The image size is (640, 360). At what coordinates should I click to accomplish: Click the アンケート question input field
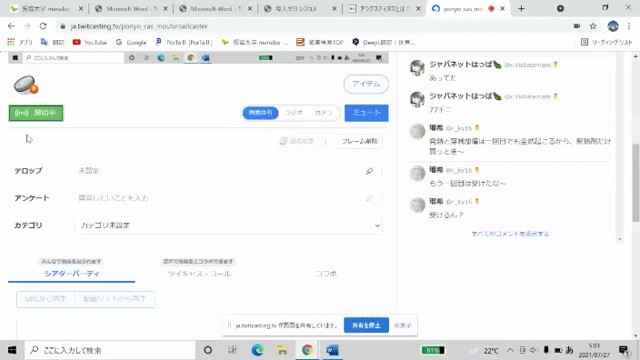click(x=220, y=198)
